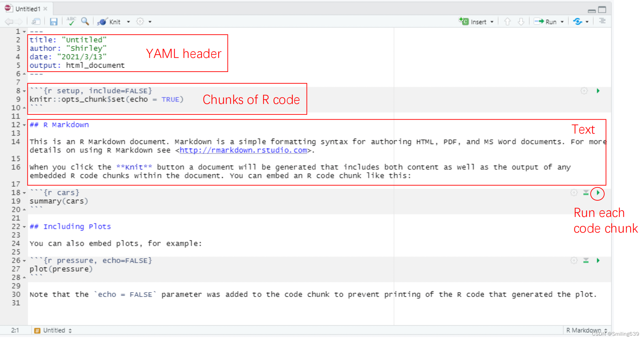Click the plot(pressure) code line

[x=61, y=269]
